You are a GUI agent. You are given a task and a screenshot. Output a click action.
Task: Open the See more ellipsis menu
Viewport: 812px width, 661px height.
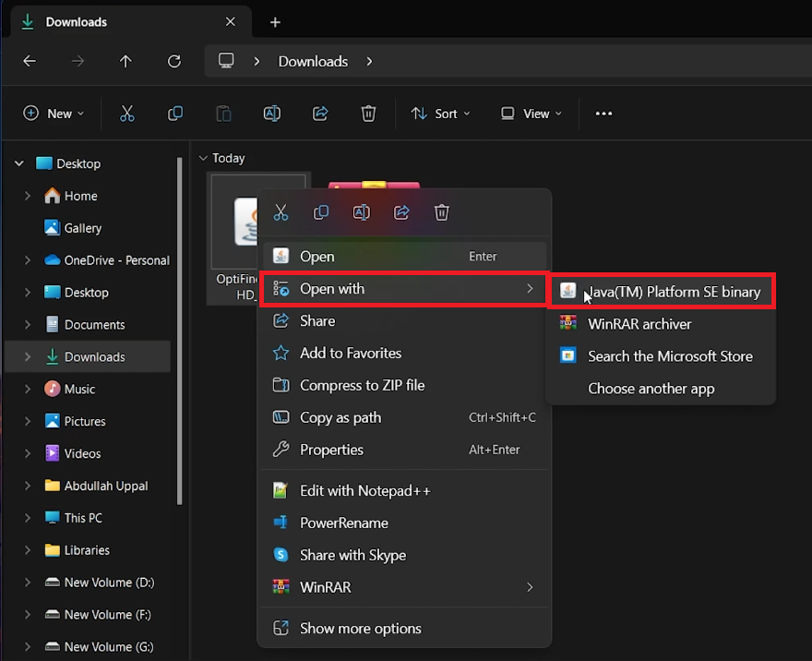point(603,114)
